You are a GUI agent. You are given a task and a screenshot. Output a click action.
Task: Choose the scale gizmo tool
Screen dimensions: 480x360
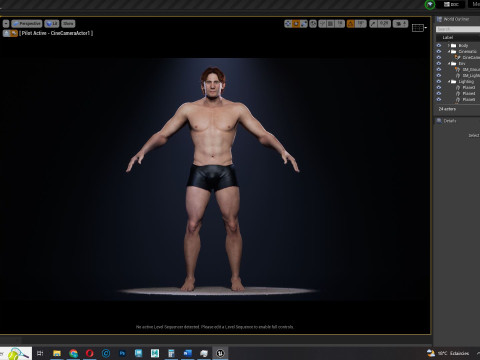click(304, 24)
